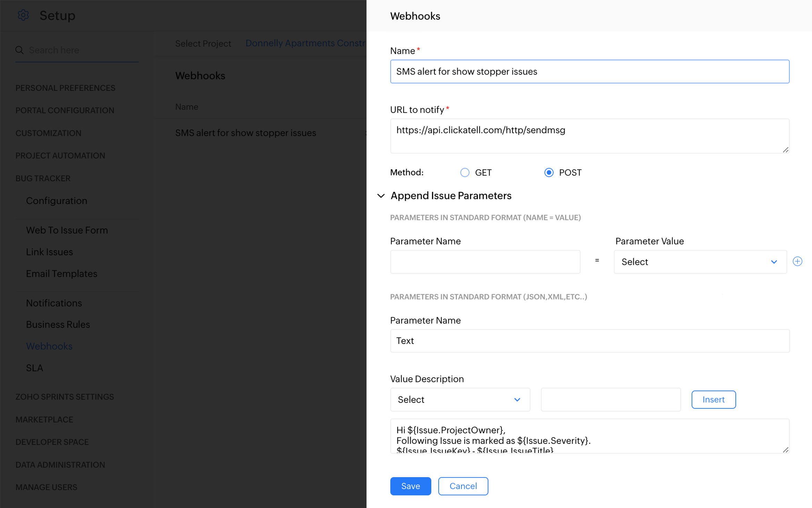Image resolution: width=812 pixels, height=508 pixels.
Task: Add another parameter with plus icon
Action: [797, 261]
